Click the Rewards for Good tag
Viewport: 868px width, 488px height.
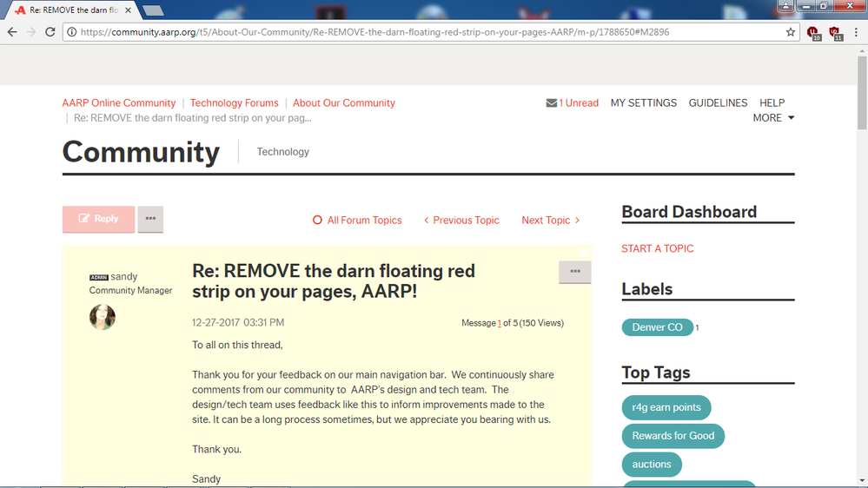(673, 436)
